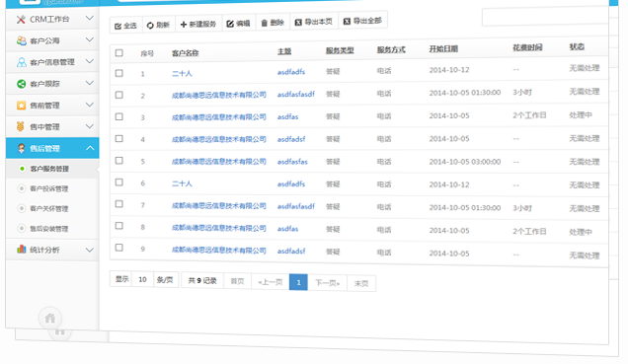Click the 处理中 status in row 3

coord(581,115)
